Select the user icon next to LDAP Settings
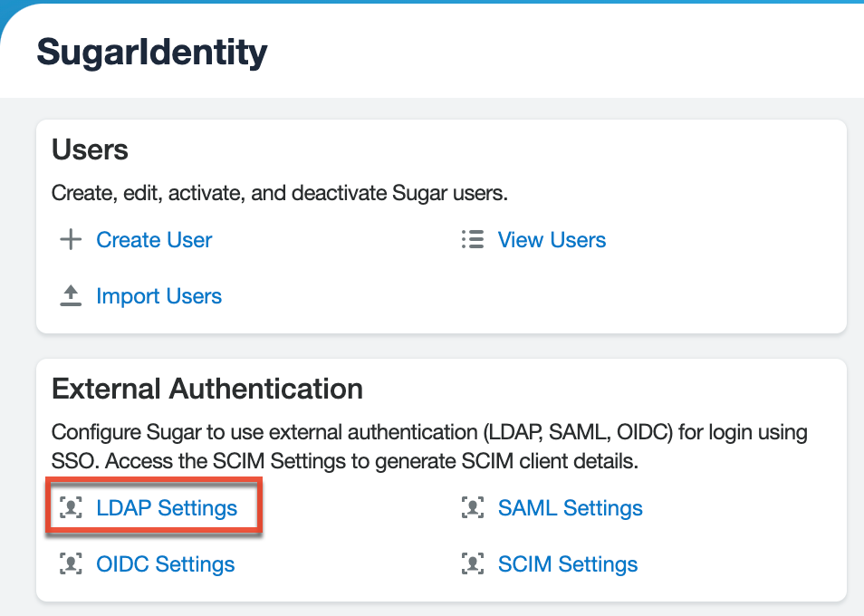Image resolution: width=864 pixels, height=616 pixels. 70,508
